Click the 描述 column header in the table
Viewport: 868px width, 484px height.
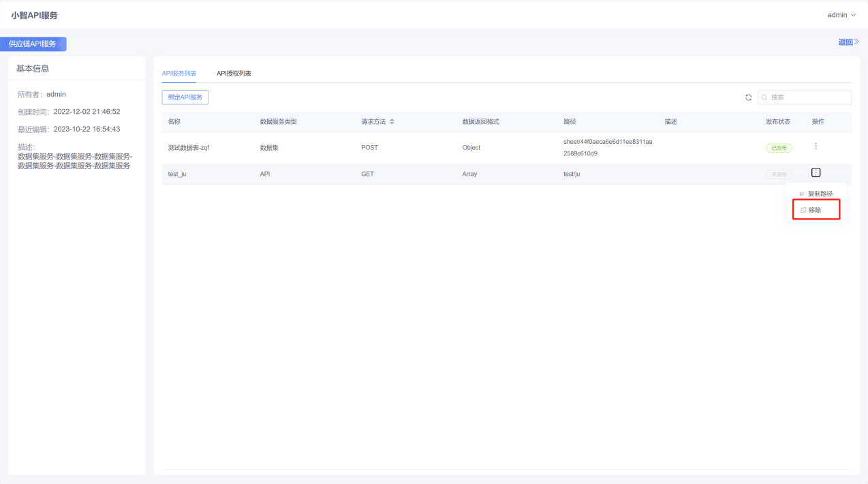coord(671,121)
